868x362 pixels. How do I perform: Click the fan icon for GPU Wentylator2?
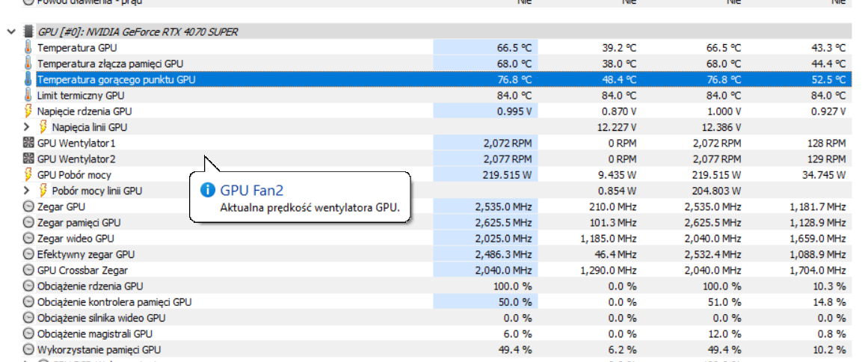click(x=28, y=159)
